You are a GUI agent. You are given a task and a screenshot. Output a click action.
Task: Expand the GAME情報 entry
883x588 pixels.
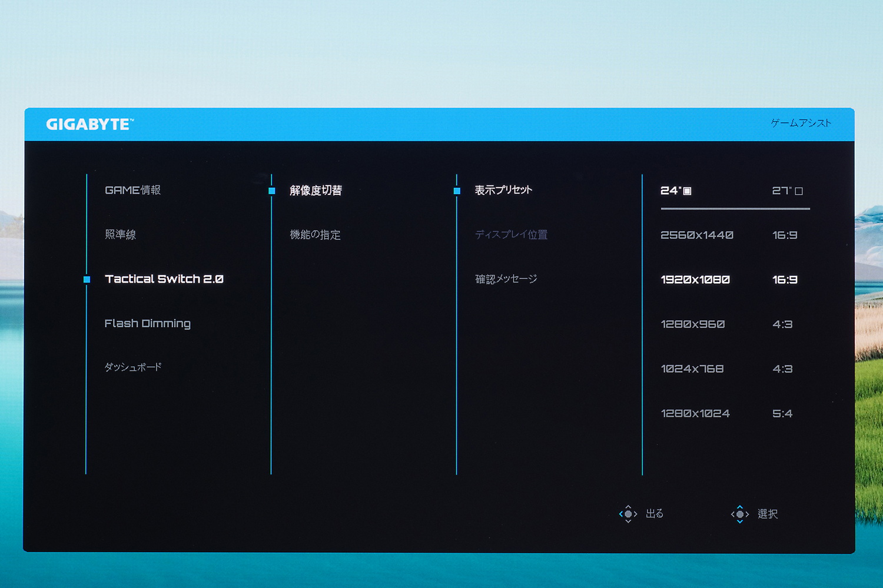click(x=133, y=190)
